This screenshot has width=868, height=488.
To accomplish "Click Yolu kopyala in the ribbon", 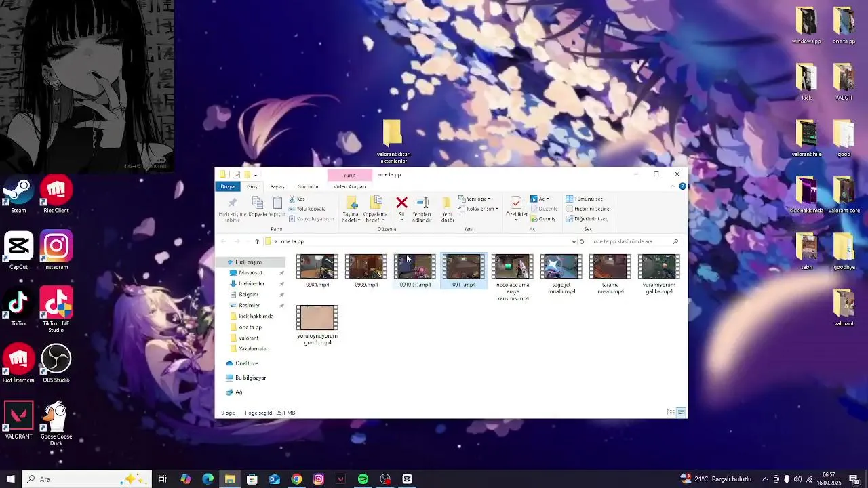I will pyautogui.click(x=307, y=209).
